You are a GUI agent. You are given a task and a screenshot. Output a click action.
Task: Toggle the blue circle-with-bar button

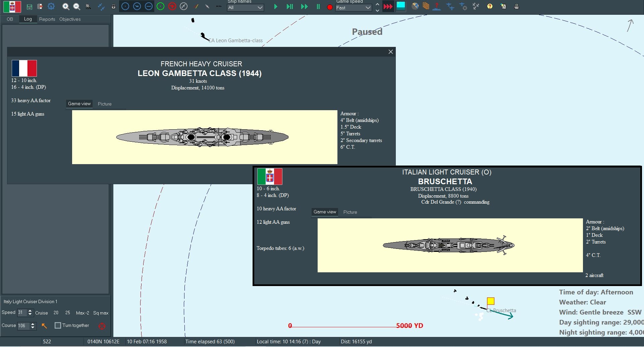(149, 6)
